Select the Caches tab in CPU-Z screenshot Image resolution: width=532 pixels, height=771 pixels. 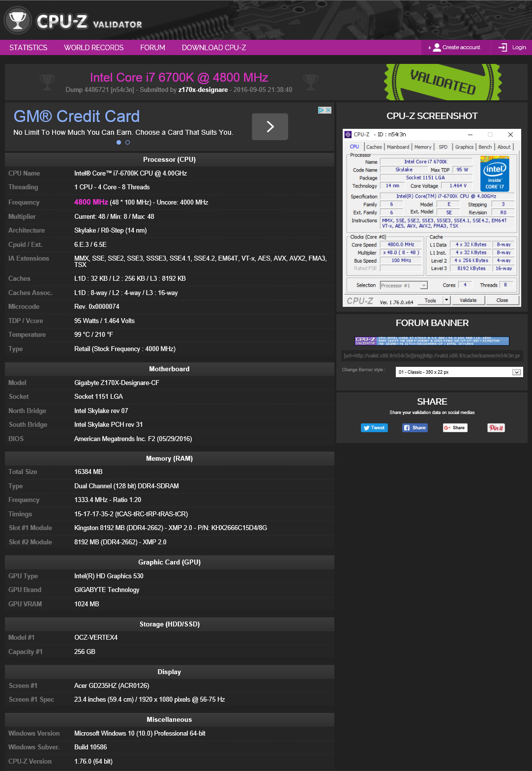click(x=374, y=147)
